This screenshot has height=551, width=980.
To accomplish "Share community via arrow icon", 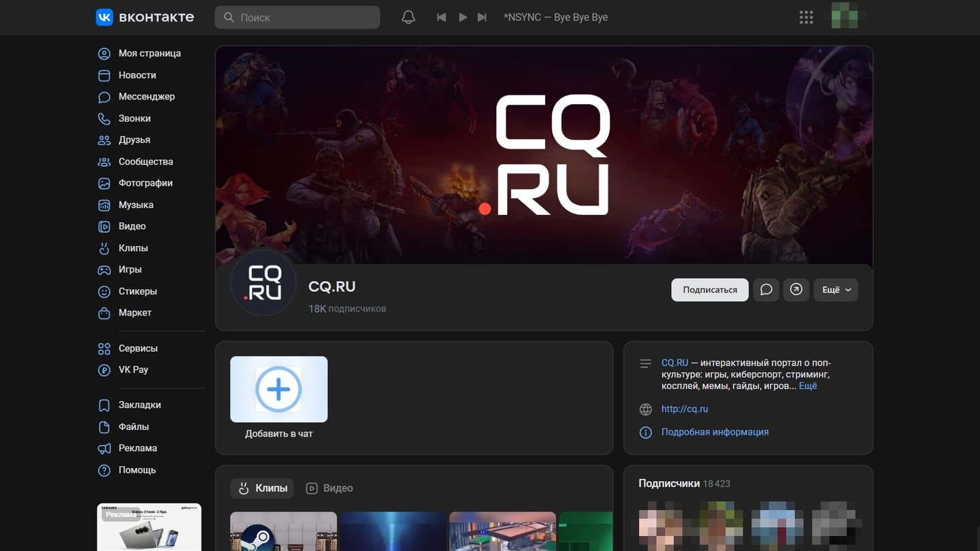I will 796,290.
